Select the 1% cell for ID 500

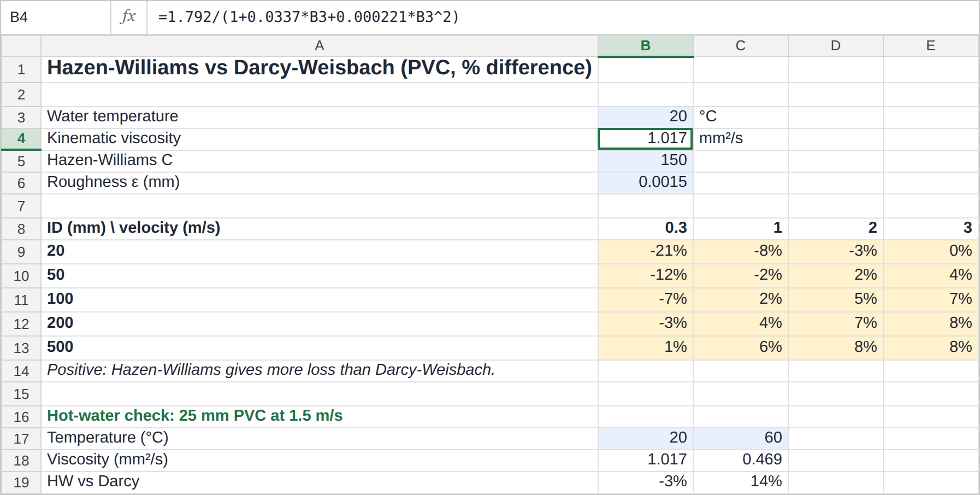[646, 348]
